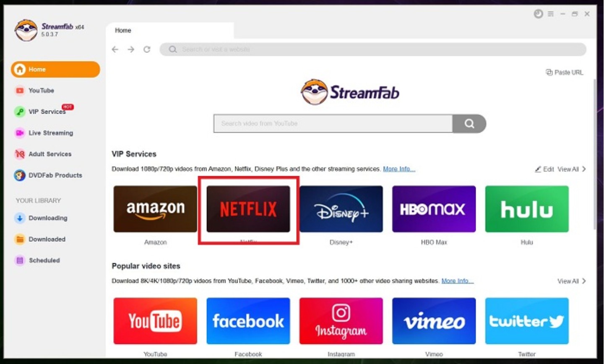The height and width of the screenshot is (364, 604).
Task: View all VIP Services
Action: [571, 169]
